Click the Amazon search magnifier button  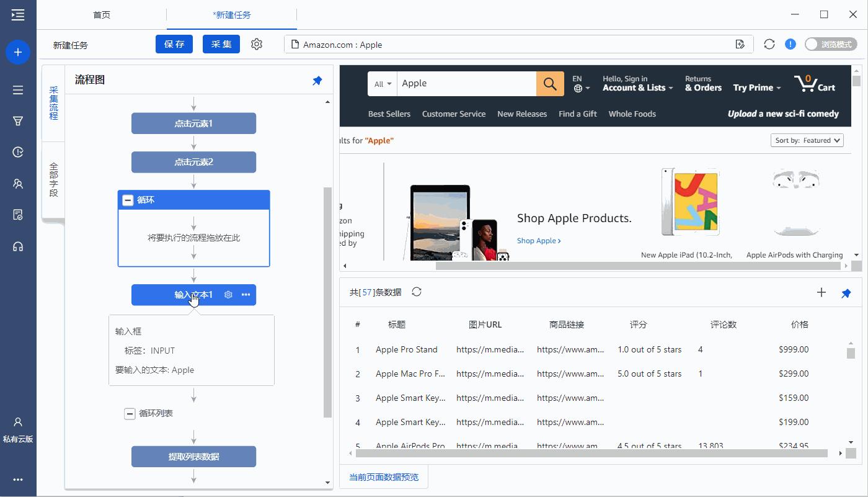[x=550, y=84]
